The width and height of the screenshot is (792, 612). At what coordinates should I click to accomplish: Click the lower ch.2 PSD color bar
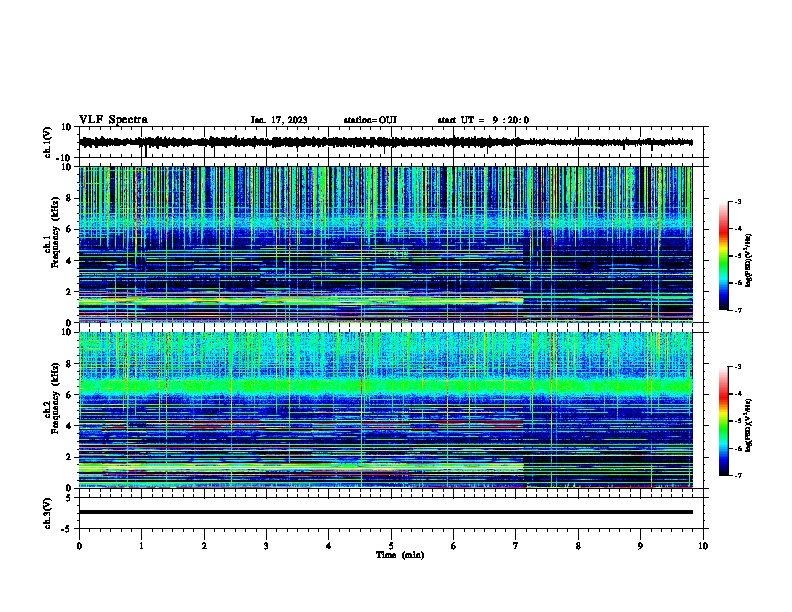point(724,421)
